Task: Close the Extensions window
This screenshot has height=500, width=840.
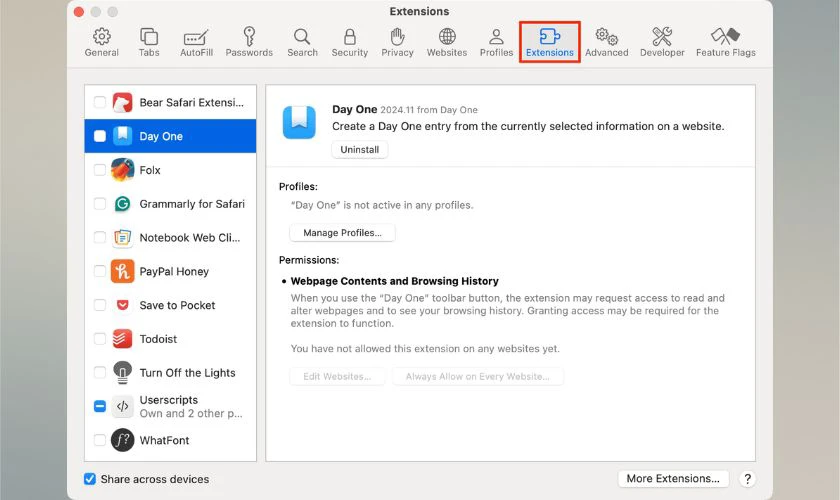Action: [x=79, y=12]
